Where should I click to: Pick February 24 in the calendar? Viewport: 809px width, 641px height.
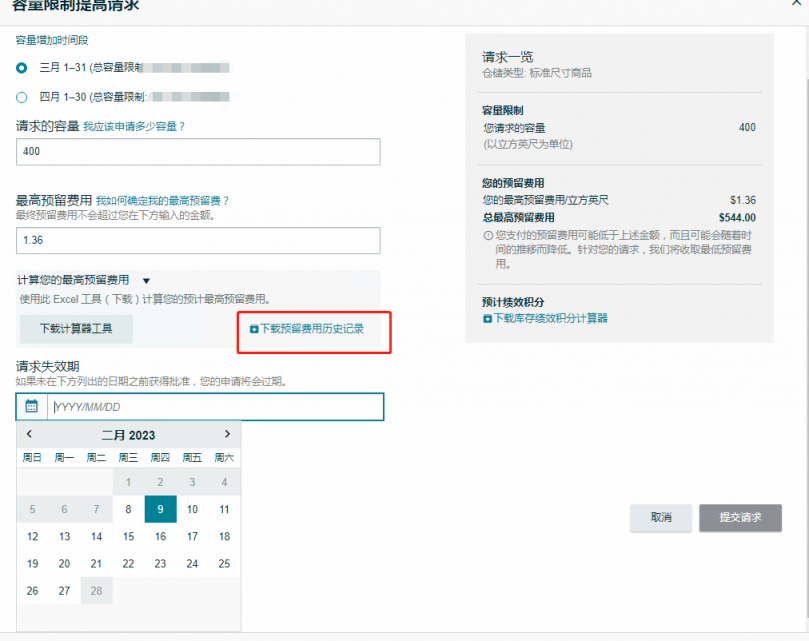[x=192, y=564]
